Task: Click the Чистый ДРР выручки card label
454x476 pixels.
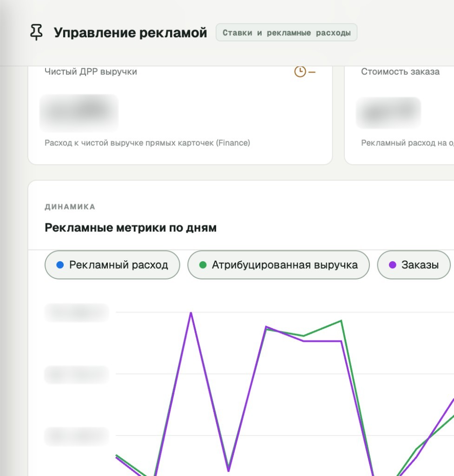Action: point(91,72)
